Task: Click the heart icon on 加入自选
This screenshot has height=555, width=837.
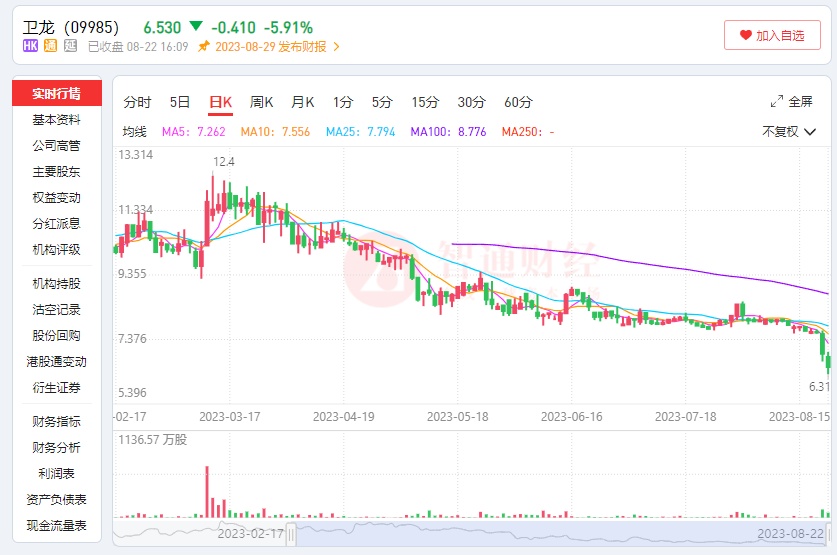Action: pos(746,35)
